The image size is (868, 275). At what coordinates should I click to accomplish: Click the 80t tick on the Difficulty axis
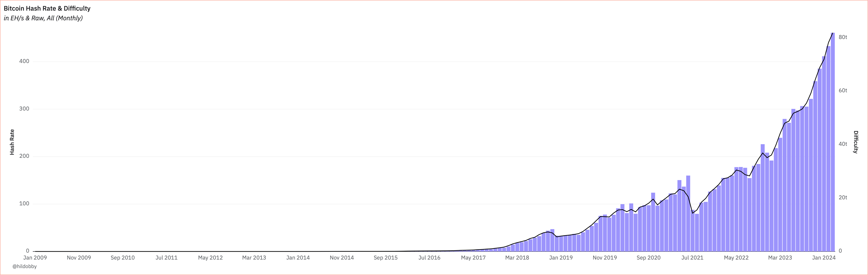[843, 37]
